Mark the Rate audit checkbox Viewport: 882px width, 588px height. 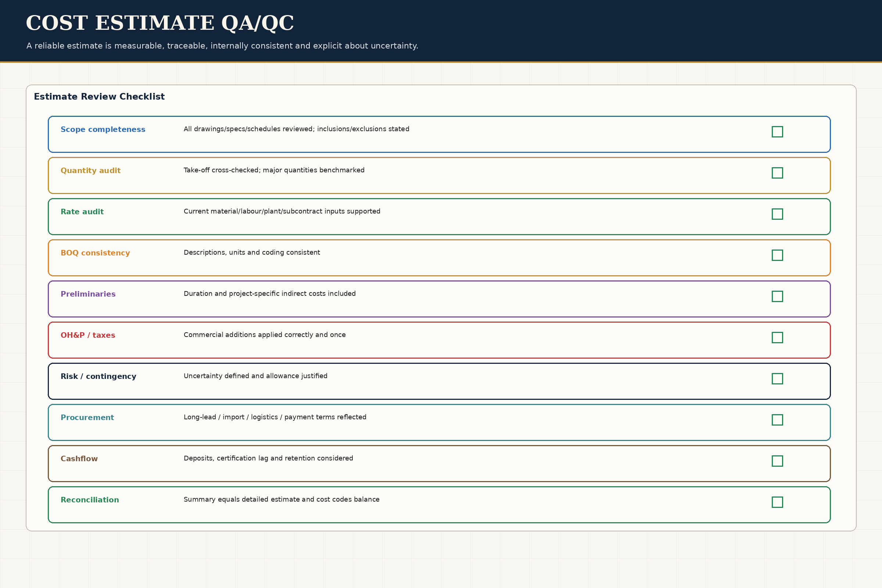point(777,214)
